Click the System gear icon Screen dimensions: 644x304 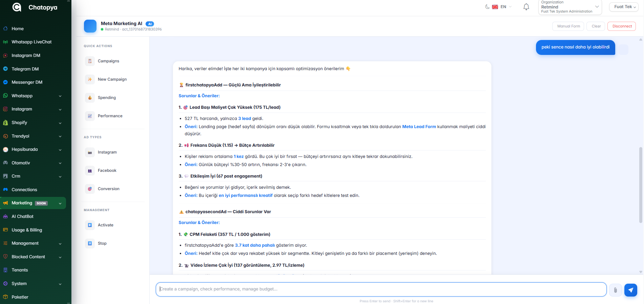pyautogui.click(x=5, y=284)
